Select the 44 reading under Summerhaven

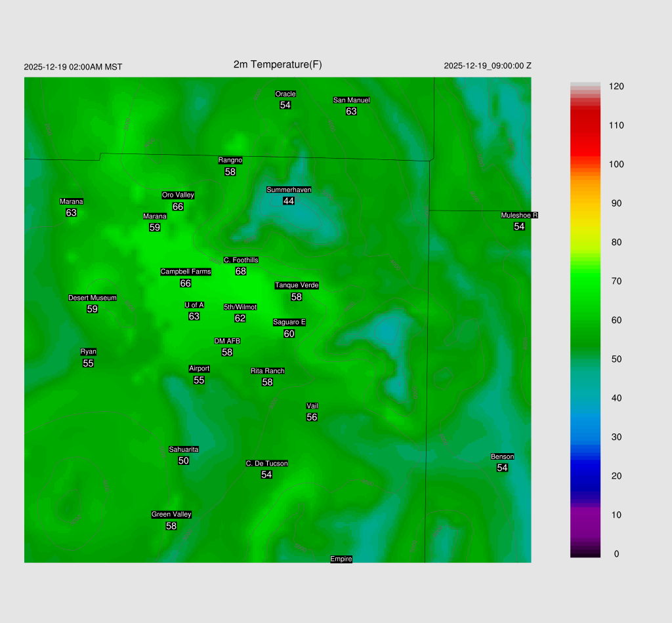coord(289,201)
